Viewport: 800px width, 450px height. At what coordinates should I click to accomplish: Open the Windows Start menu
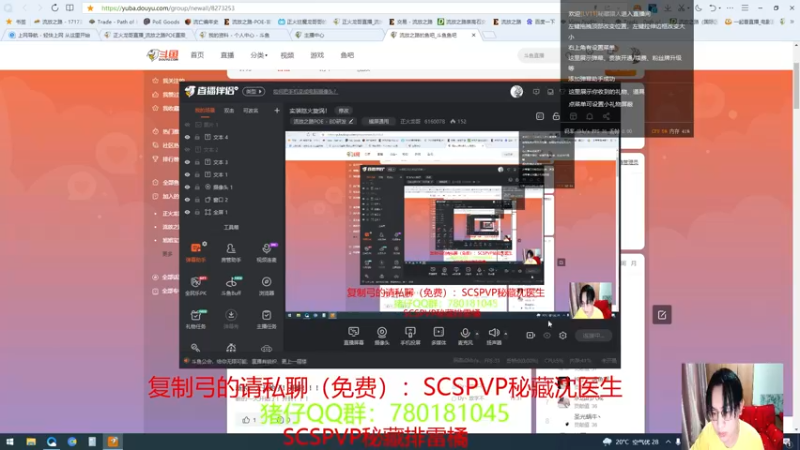click(x=10, y=442)
